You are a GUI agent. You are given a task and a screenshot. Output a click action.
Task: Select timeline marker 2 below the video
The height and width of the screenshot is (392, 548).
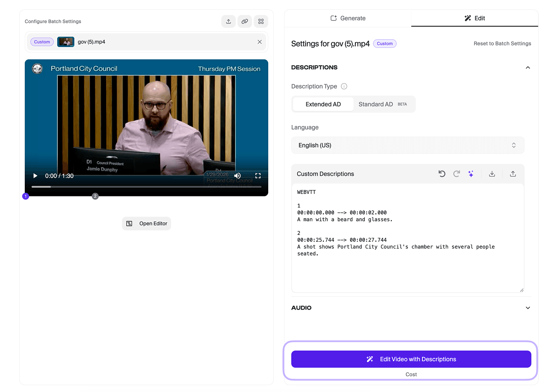(95, 196)
